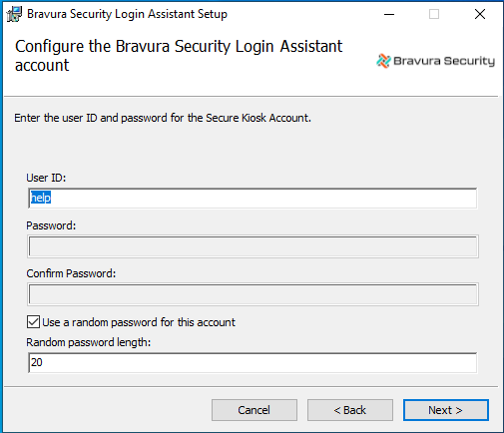
Task: Click the Cancel button
Action: [x=254, y=410]
